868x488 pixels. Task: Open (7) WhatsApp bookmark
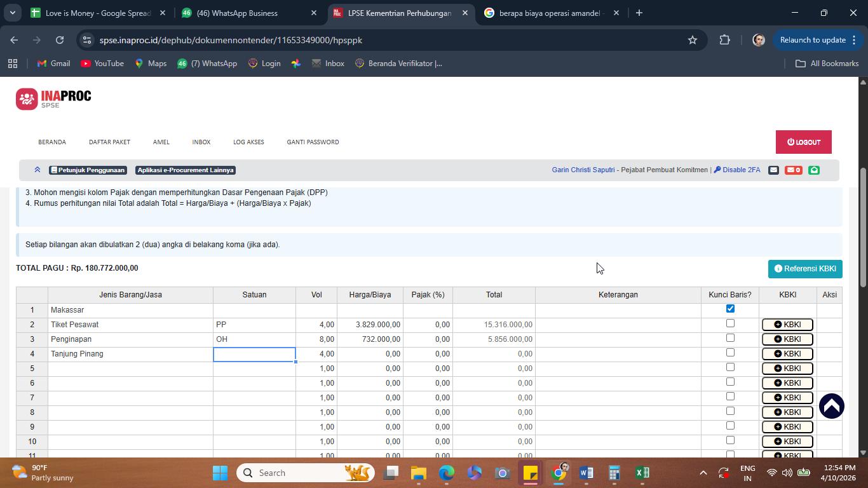[207, 64]
